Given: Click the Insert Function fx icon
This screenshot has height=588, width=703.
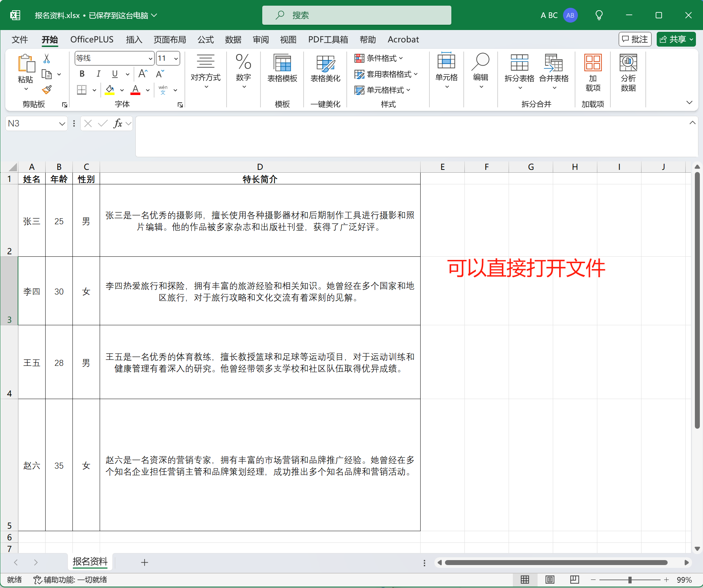Looking at the screenshot, I should [118, 124].
